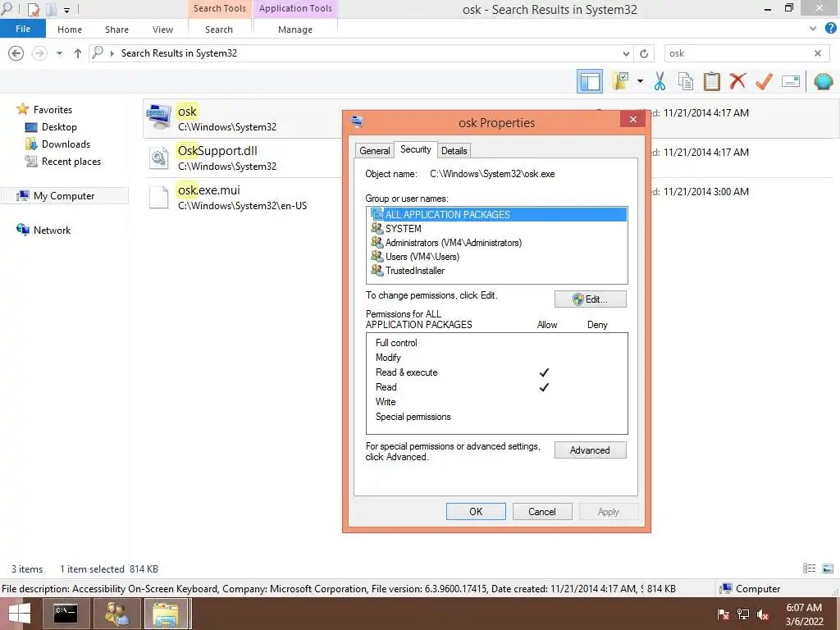
Task: Click the muted volume tray icon
Action: coord(763,614)
